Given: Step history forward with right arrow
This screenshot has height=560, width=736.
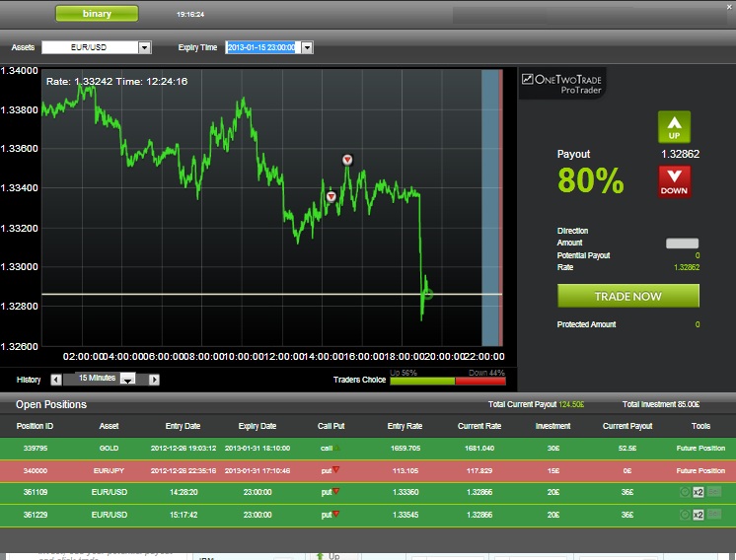Looking at the screenshot, I should pyautogui.click(x=154, y=380).
